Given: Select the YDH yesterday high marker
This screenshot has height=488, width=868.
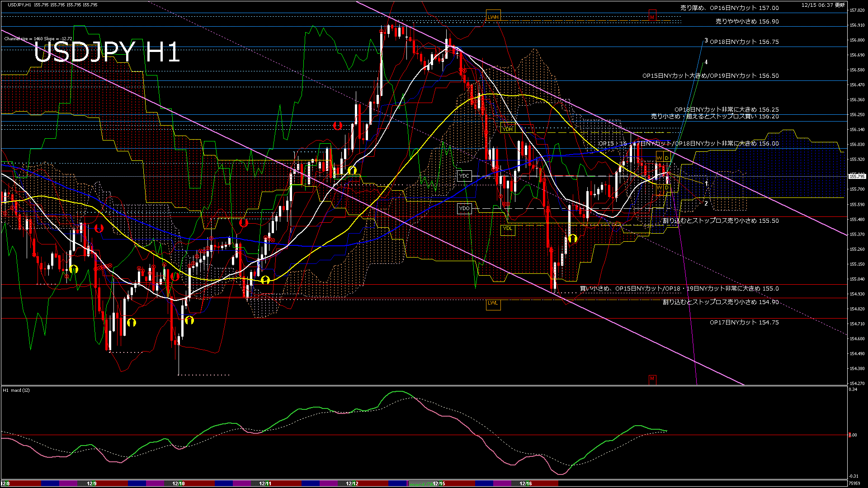Looking at the screenshot, I should pos(508,129).
